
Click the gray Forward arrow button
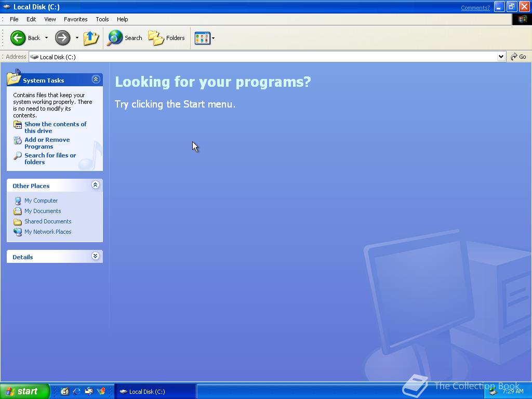click(62, 37)
